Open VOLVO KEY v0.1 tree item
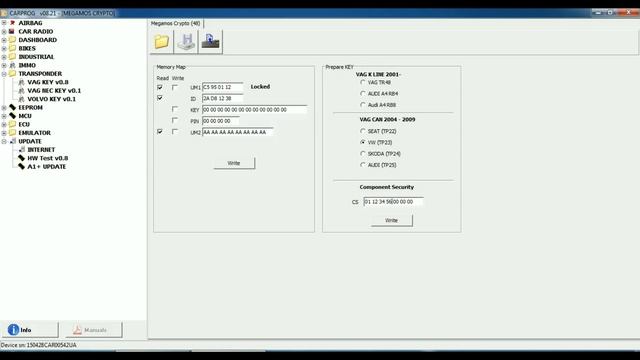 pos(51,99)
